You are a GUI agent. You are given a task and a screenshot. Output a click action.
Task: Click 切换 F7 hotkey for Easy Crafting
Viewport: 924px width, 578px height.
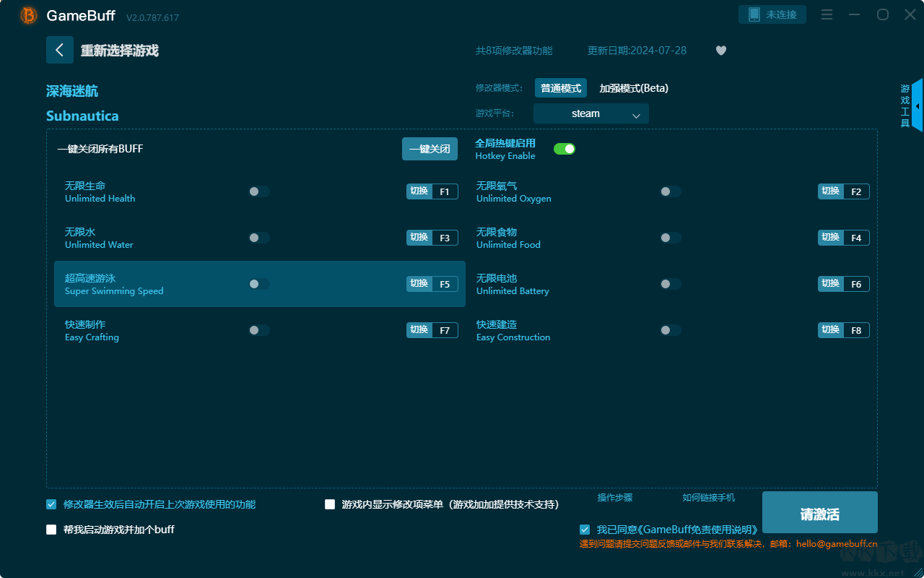point(432,330)
